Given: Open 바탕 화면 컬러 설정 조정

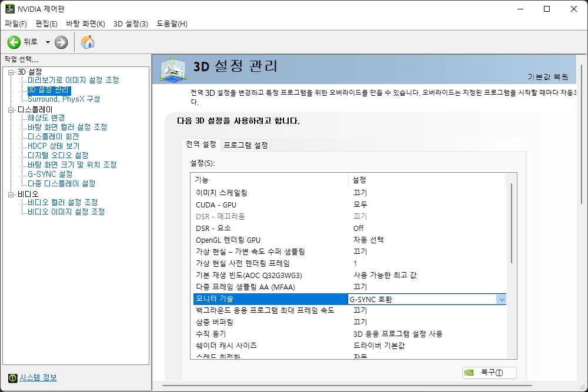Looking at the screenshot, I should point(67,127).
